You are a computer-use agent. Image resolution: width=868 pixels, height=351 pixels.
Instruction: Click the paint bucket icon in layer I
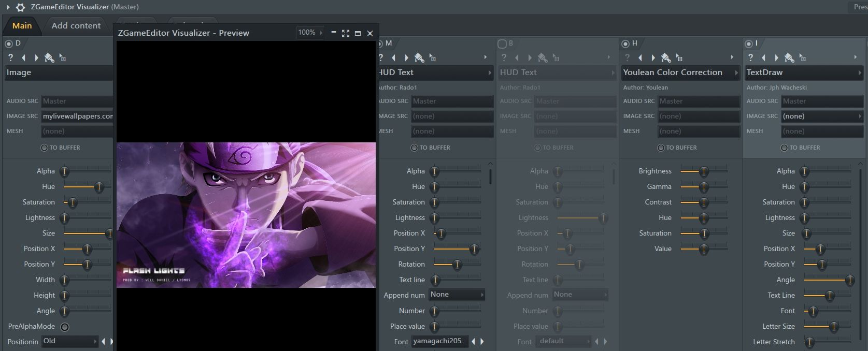click(789, 57)
